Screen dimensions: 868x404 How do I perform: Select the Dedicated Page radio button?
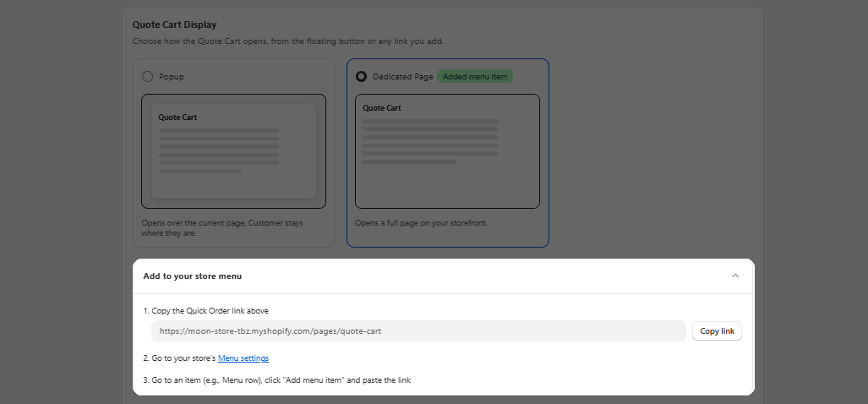(361, 76)
